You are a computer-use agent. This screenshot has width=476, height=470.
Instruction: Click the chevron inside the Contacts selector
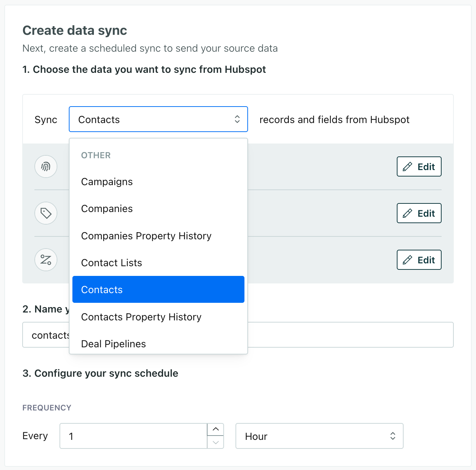click(237, 119)
